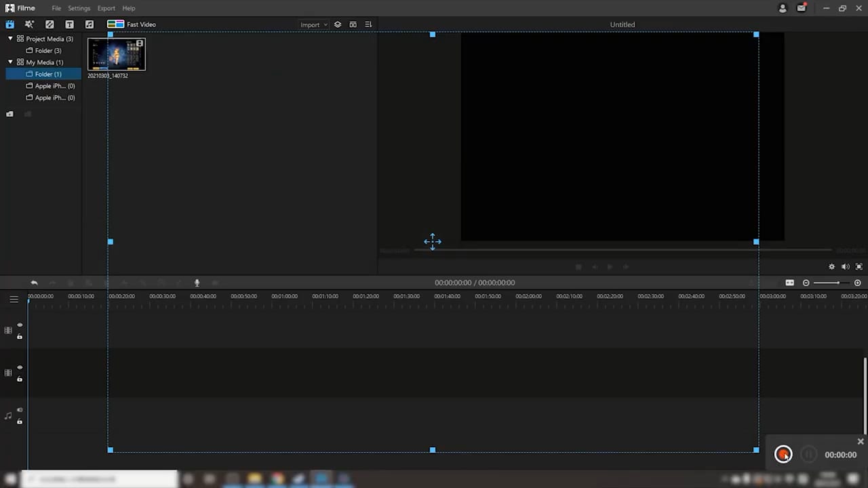The height and width of the screenshot is (488, 868).
Task: Select Folder (3) under Project Media
Action: tap(43, 50)
